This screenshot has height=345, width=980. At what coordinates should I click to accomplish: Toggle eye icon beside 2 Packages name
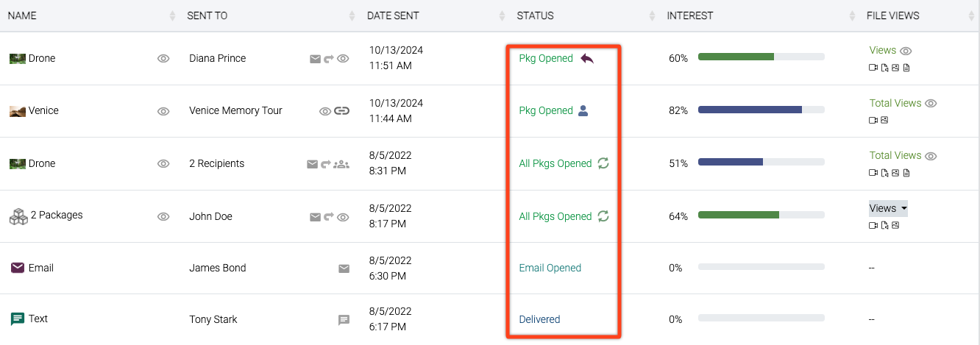163,216
